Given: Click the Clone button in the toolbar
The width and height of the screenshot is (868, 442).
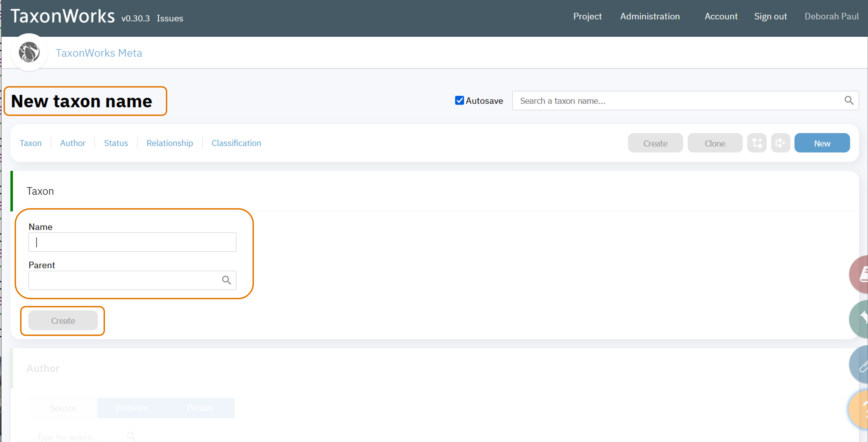Looking at the screenshot, I should coord(715,143).
